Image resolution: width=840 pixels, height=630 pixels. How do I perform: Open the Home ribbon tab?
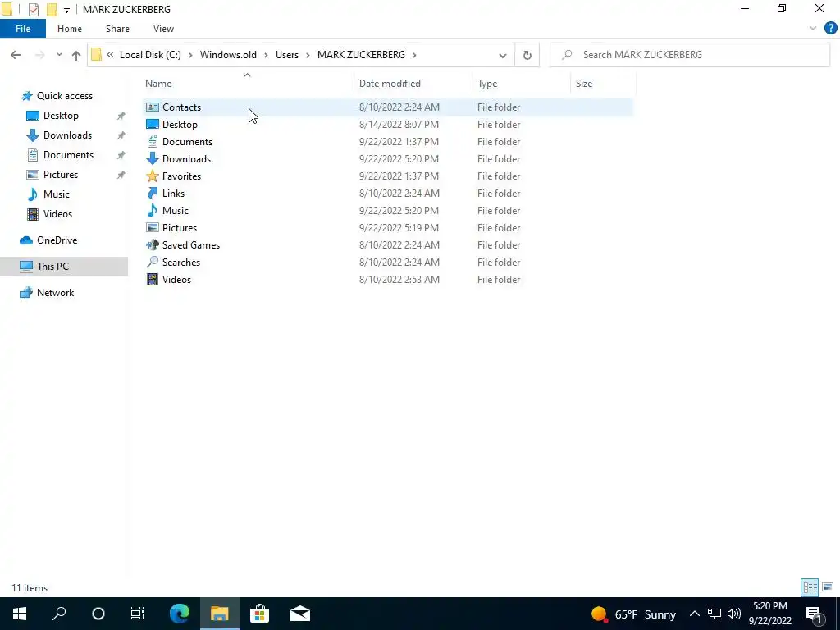click(x=70, y=29)
